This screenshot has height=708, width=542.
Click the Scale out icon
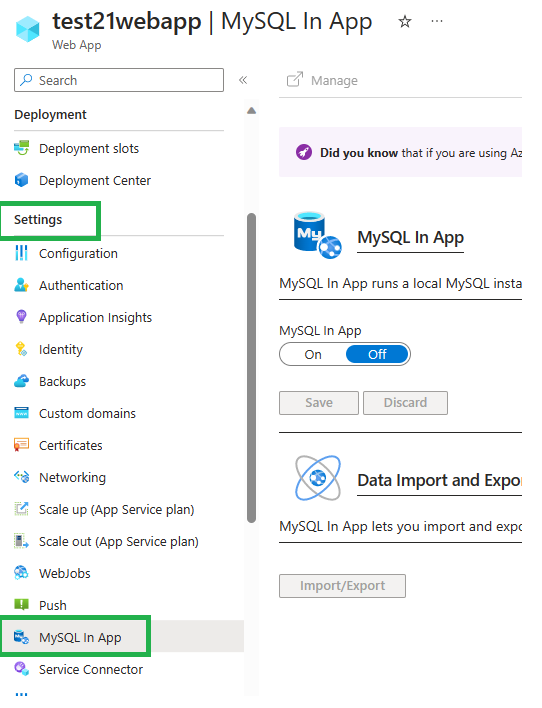click(21, 540)
